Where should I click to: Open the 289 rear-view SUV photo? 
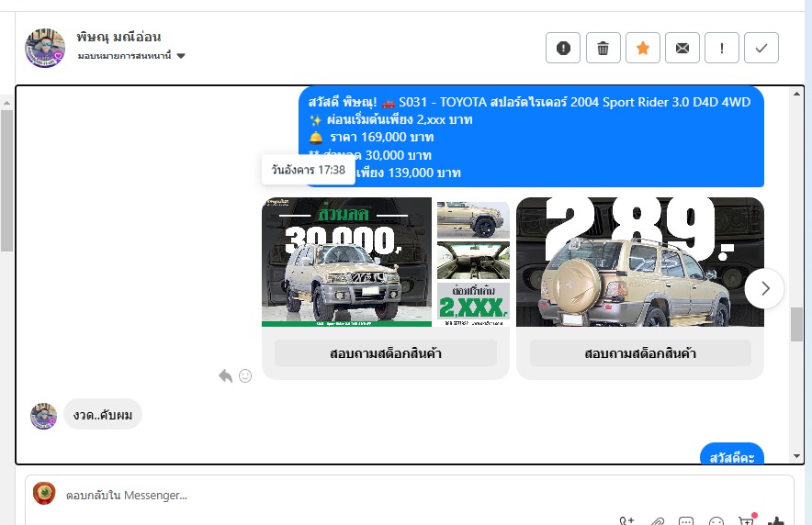coord(640,262)
